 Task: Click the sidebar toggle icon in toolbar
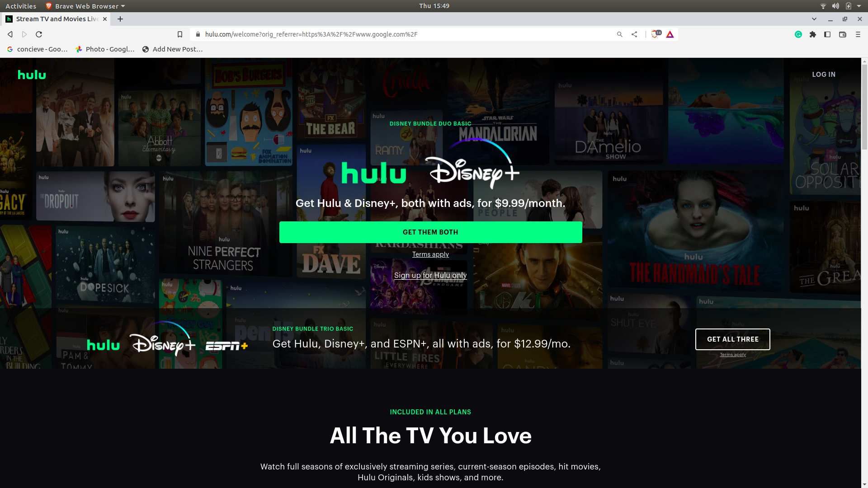click(x=827, y=34)
